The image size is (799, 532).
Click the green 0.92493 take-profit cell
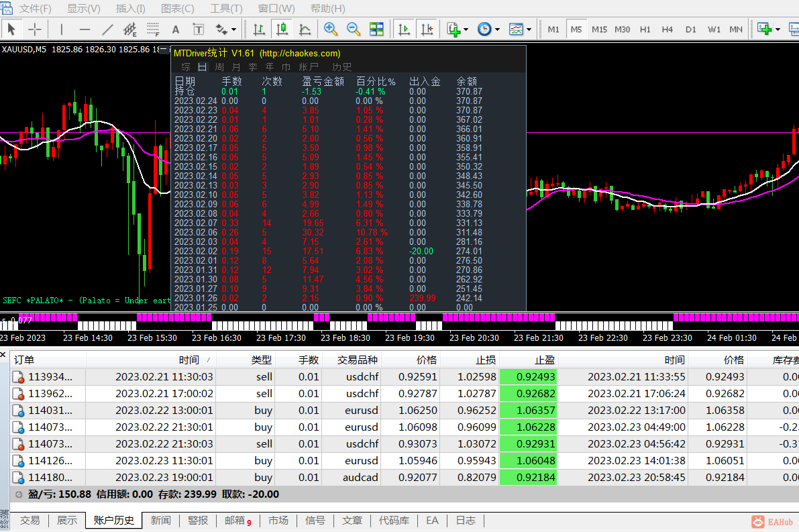pyautogui.click(x=529, y=377)
